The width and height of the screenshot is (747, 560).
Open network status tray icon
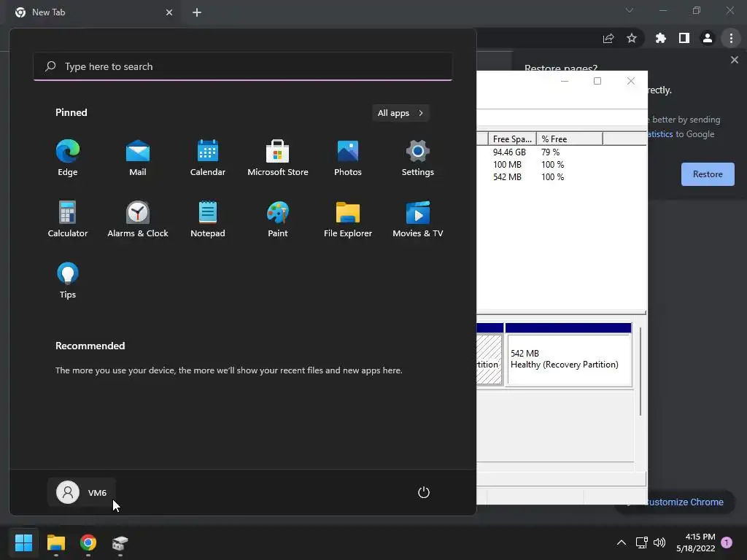tap(641, 542)
